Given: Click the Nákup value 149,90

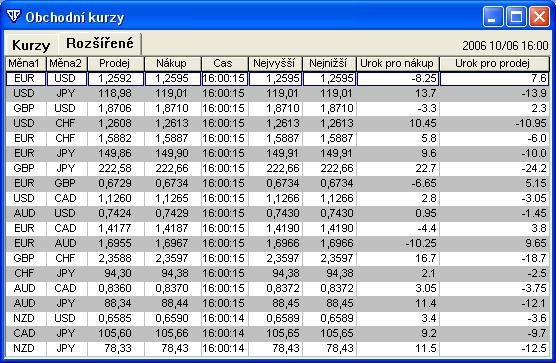Looking at the screenshot, I should tap(173, 153).
